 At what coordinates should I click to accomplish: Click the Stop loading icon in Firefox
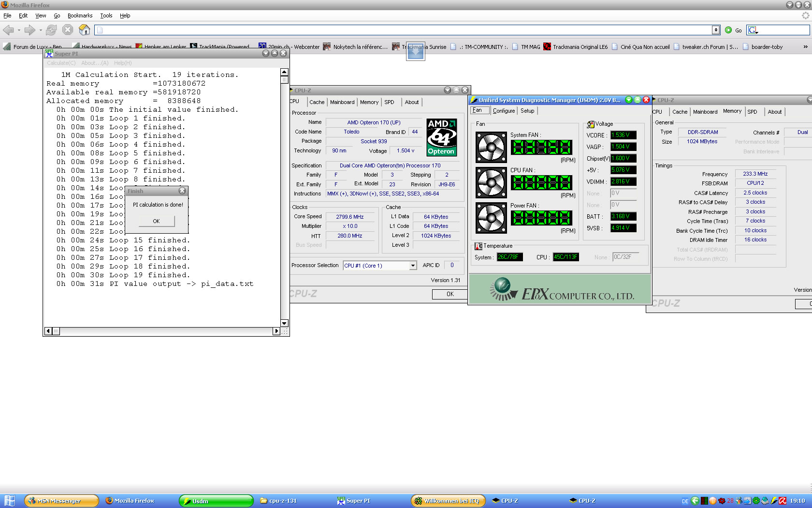coord(68,30)
